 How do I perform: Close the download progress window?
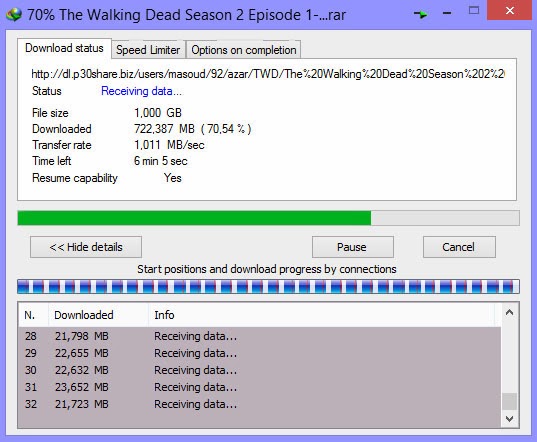click(510, 10)
